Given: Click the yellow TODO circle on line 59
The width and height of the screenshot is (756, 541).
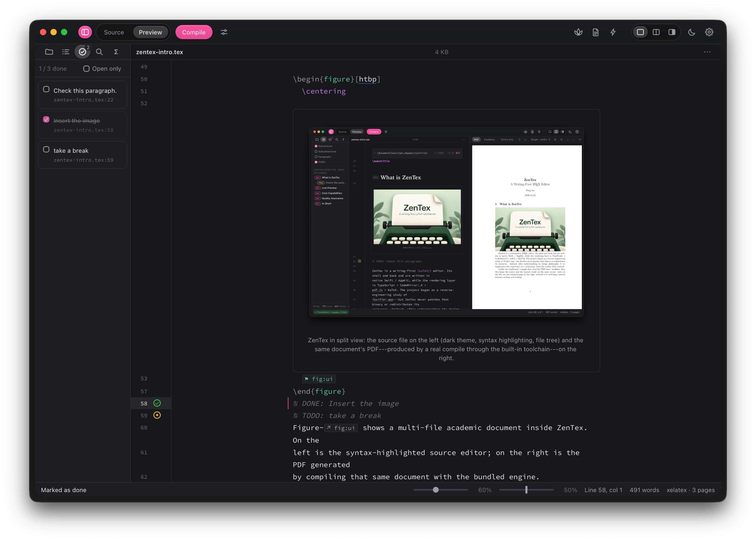Looking at the screenshot, I should pos(157,415).
